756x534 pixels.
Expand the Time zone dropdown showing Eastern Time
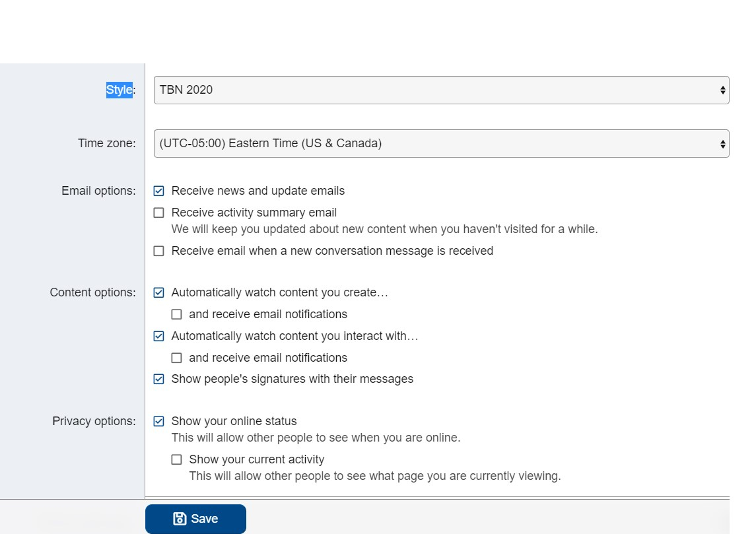coord(436,143)
